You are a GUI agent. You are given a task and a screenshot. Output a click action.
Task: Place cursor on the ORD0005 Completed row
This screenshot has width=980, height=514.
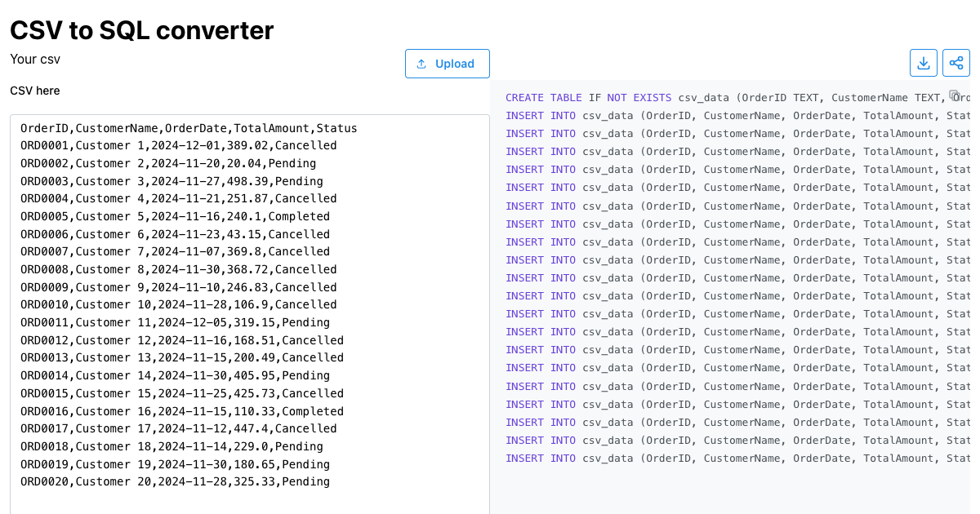click(175, 217)
